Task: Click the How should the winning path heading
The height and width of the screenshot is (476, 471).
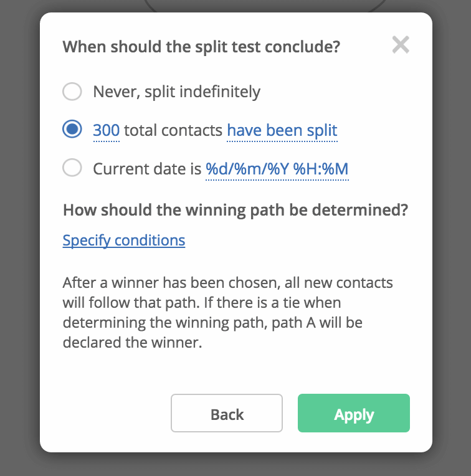Action: coord(235,210)
